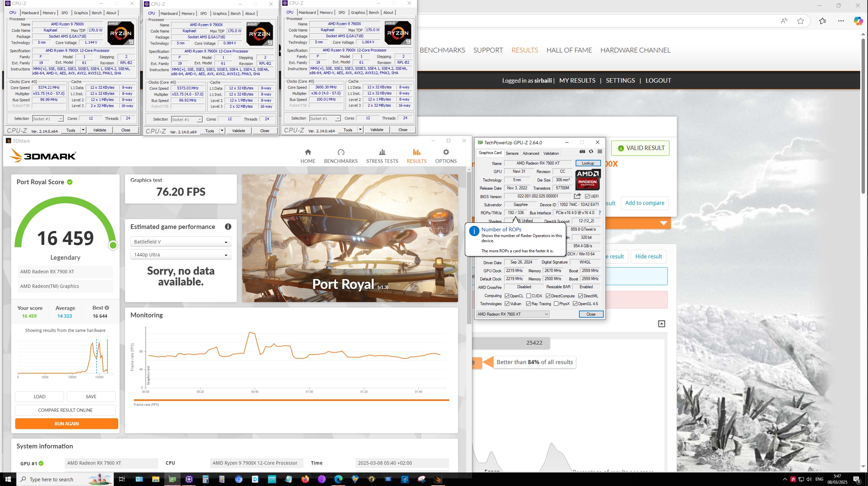The height and width of the screenshot is (486, 868).
Task: Click the Windows taskbar search box
Action: point(64,479)
